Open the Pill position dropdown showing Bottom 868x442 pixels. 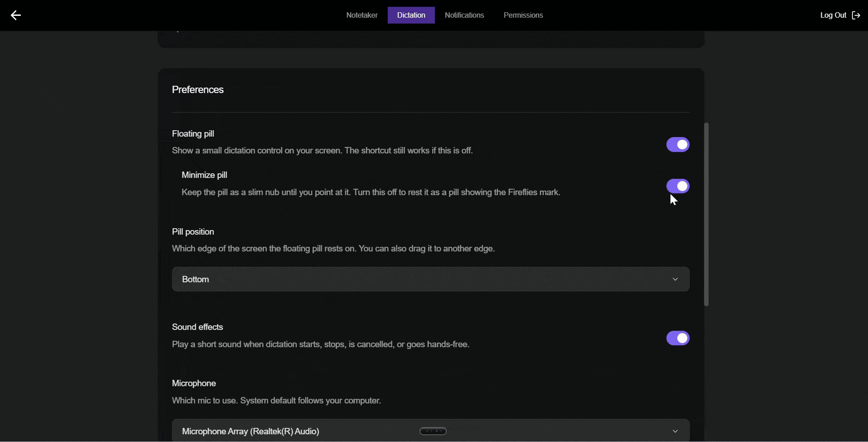click(x=431, y=279)
